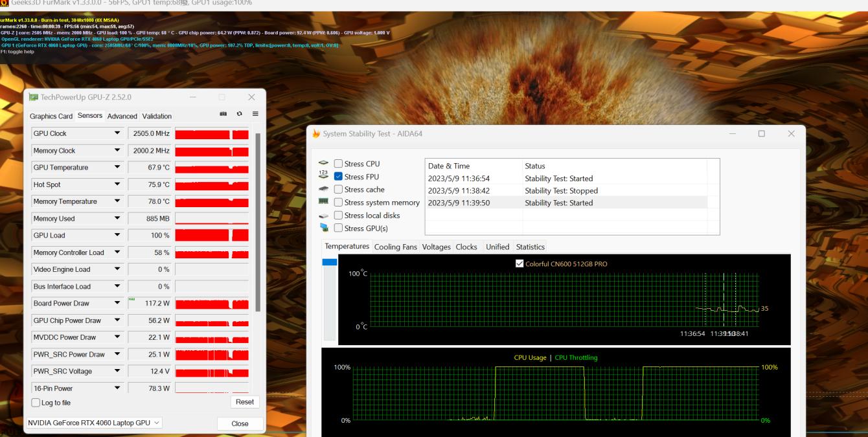Viewport: 868px width, 437px height.
Task: Open the PWR_SRC Voltage sensor dropdown
Action: pos(117,371)
